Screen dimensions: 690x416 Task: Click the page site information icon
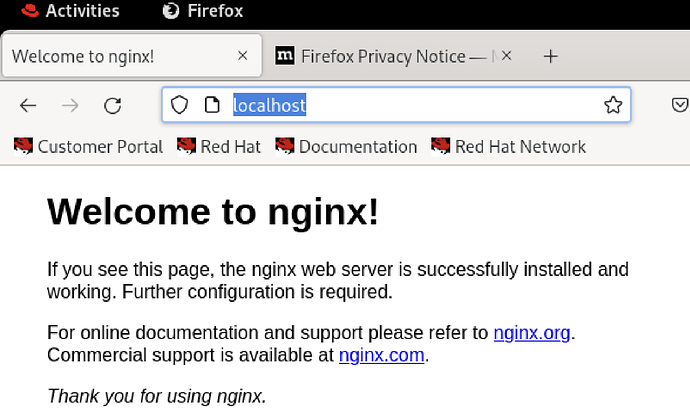(212, 105)
